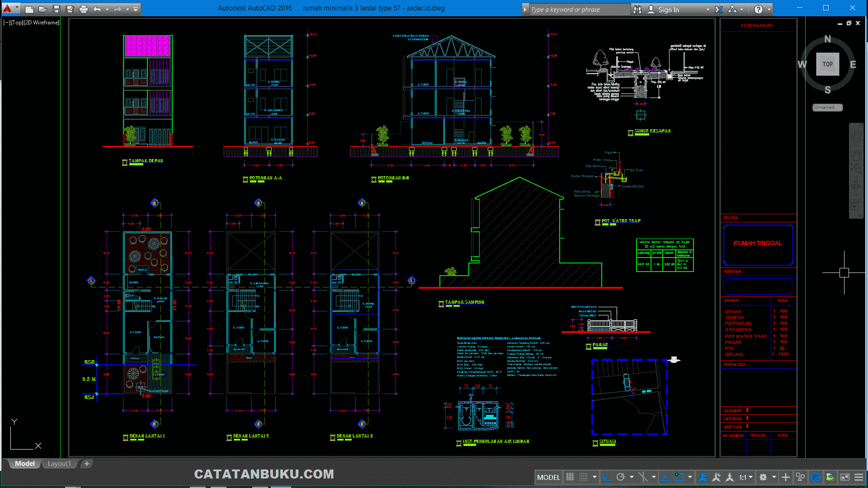Click the [-] viewport controls label
This screenshot has height=488, width=868.
point(6,23)
